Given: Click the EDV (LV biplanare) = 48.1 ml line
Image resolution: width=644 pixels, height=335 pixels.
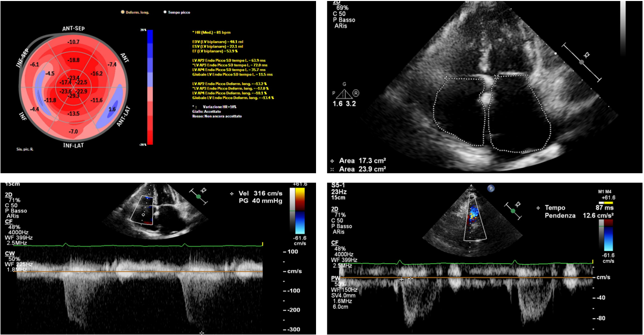Looking at the screenshot, I should [217, 42].
